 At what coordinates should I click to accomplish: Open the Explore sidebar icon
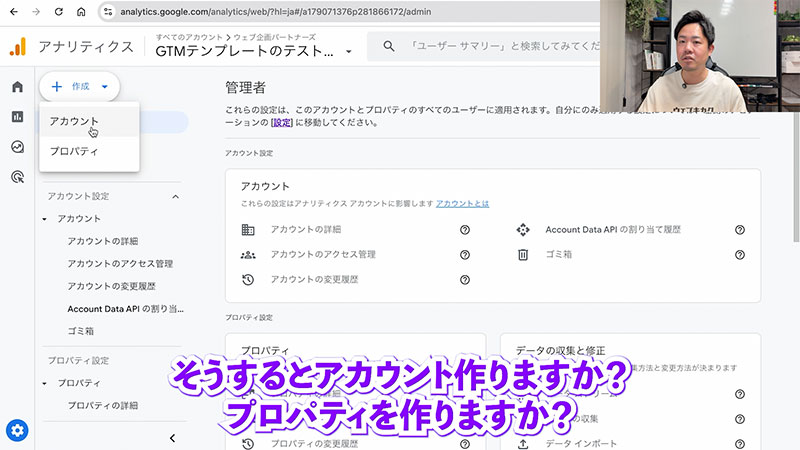[17, 147]
